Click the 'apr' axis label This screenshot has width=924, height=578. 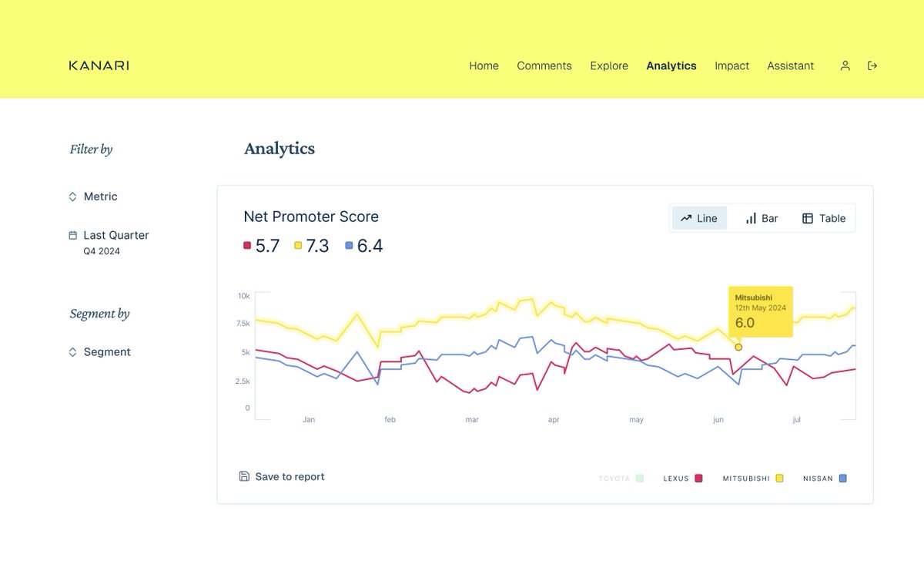pyautogui.click(x=554, y=420)
